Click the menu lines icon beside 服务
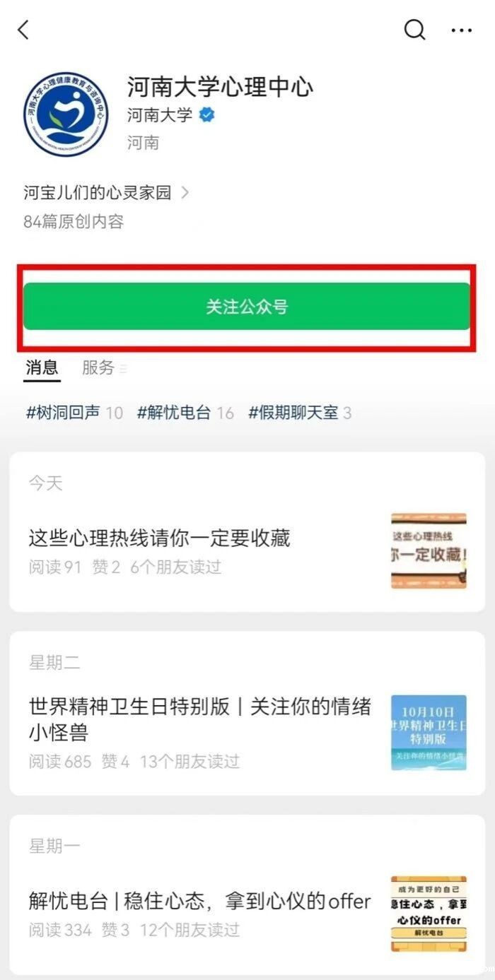 [123, 369]
